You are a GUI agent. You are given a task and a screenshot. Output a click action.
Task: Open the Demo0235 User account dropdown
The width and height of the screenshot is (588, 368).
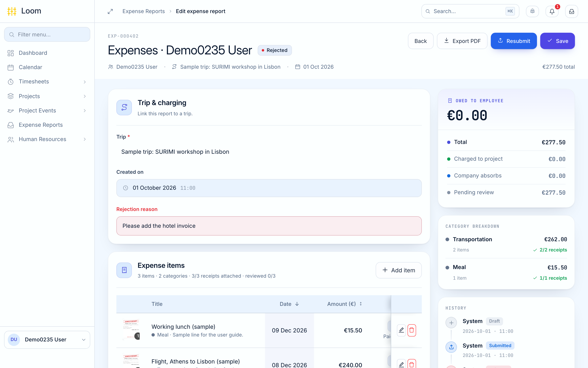(47, 340)
